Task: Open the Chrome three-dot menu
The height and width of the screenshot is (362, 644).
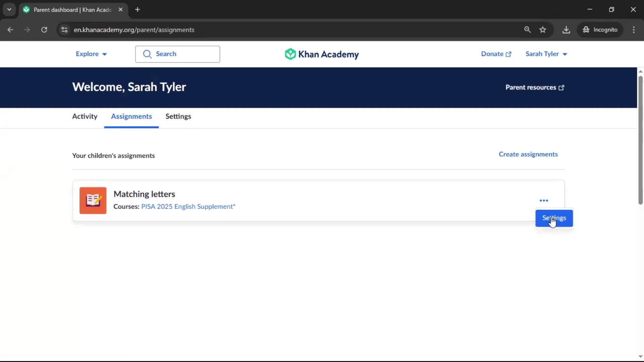Action: 634,29
